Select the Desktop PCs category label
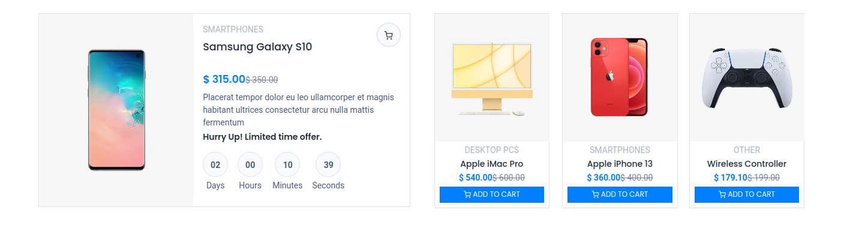 (x=492, y=150)
